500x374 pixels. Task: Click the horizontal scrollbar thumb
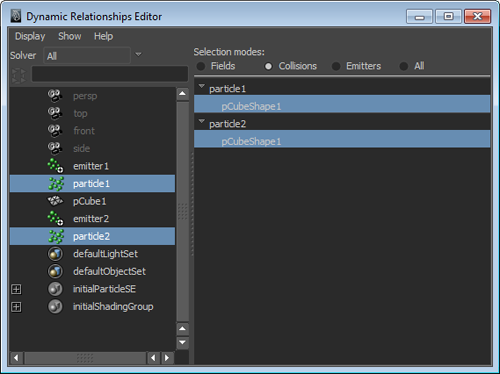[85, 358]
